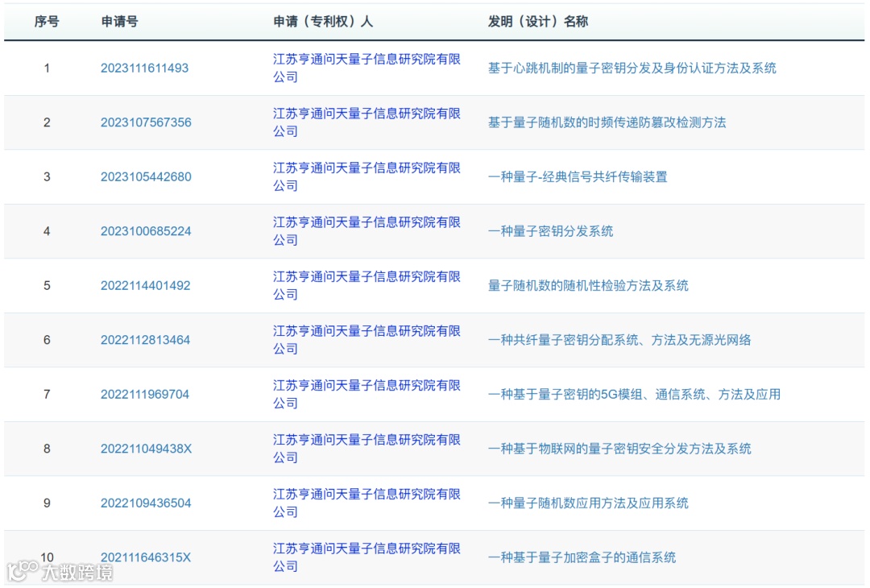Select serial number 9 cell

point(48,503)
